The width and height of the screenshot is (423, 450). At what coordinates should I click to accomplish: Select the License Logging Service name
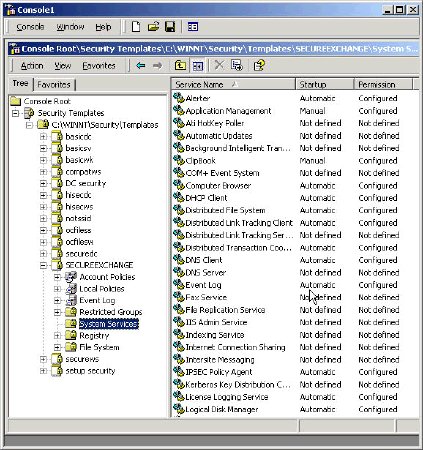pyautogui.click(x=227, y=397)
